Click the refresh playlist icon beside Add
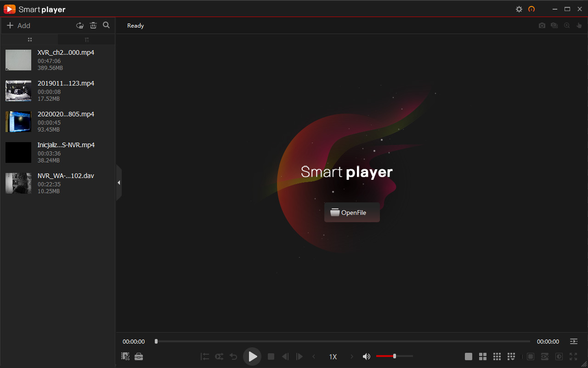Image resolution: width=588 pixels, height=368 pixels. [x=80, y=26]
